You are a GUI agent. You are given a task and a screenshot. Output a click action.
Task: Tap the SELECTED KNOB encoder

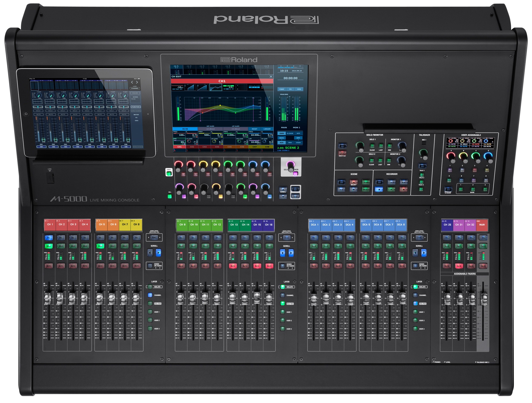tap(290, 166)
